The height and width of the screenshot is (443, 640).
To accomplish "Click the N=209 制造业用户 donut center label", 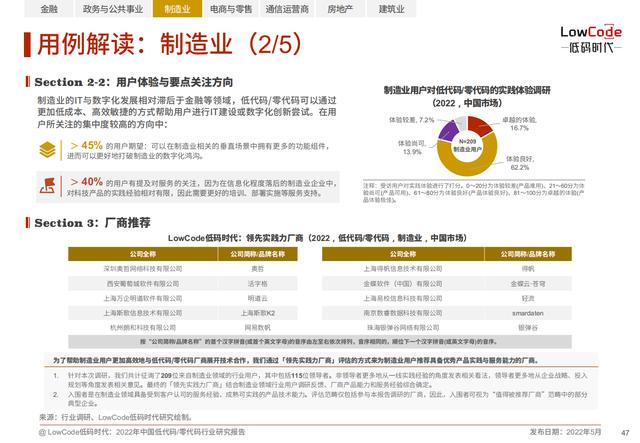I will pyautogui.click(x=467, y=145).
